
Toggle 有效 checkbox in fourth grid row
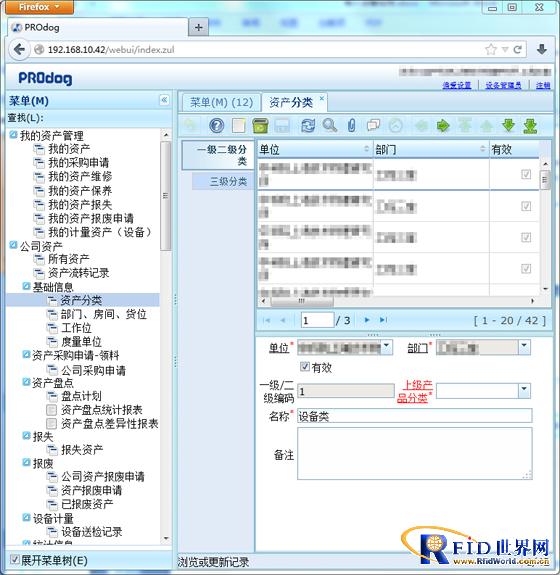click(526, 269)
